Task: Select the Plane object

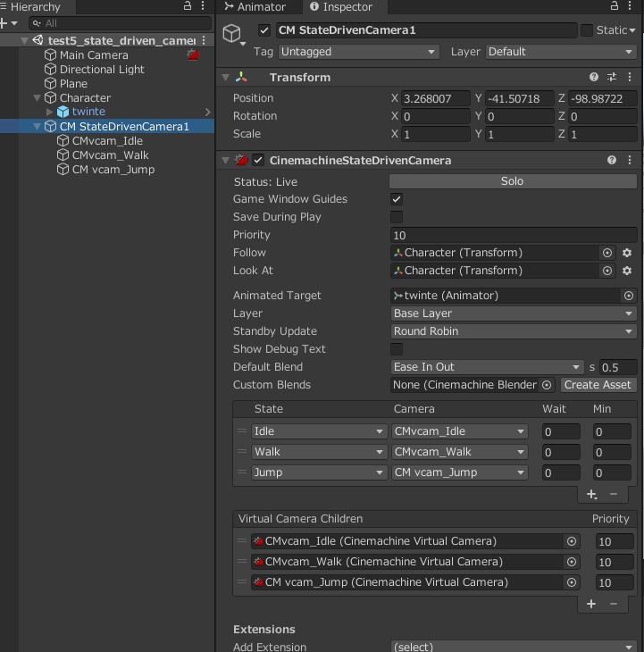Action: 73,84
